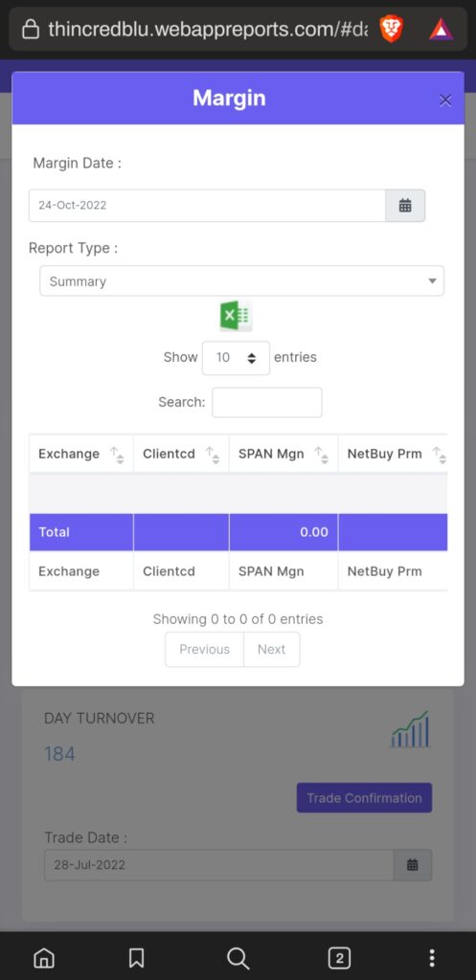
Task: Open Trade Date calendar picker
Action: (412, 865)
